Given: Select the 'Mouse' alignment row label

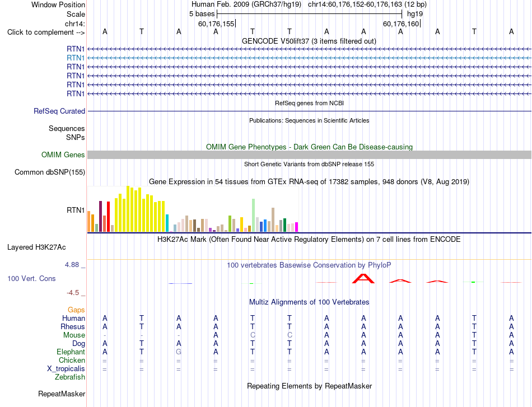Looking at the screenshot, I should (74, 335).
